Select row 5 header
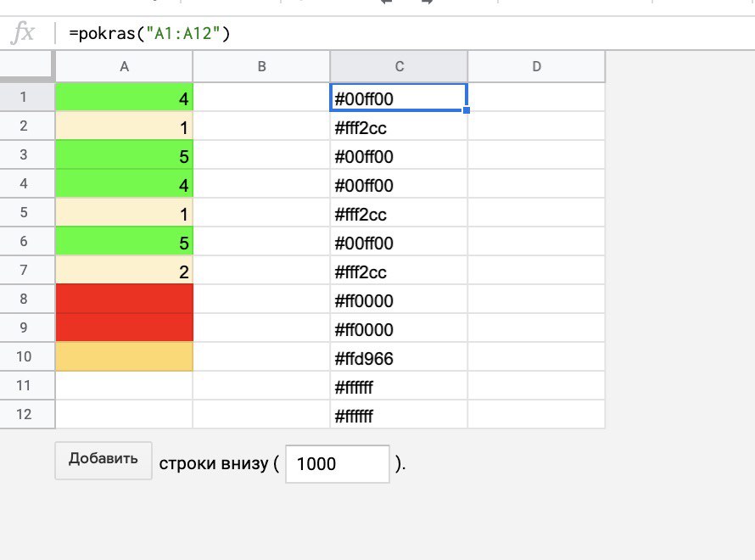 [x=27, y=213]
